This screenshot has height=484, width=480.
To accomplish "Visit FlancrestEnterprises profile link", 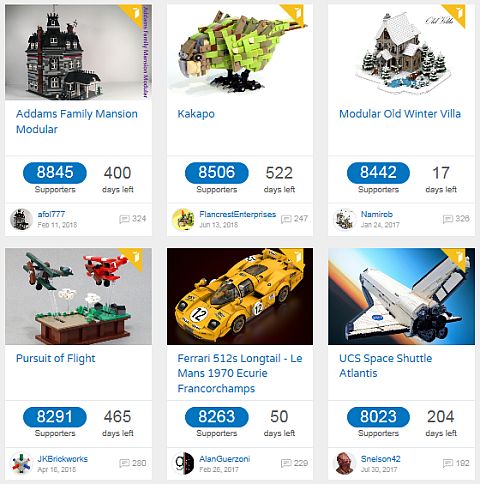I will tap(237, 214).
